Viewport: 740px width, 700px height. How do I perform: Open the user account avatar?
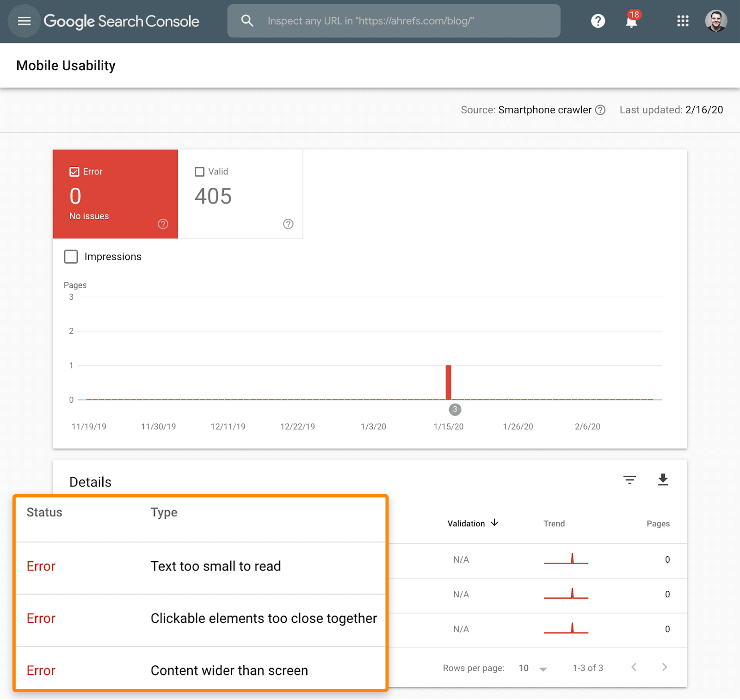[x=715, y=21]
